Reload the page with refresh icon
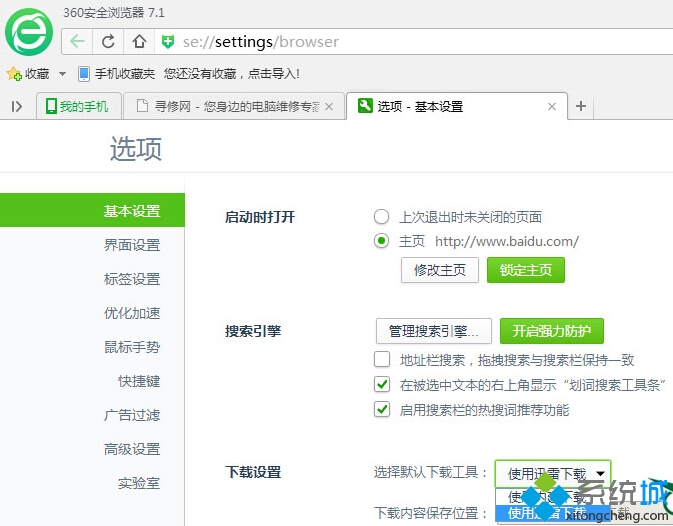This screenshot has width=673, height=526. point(108,42)
